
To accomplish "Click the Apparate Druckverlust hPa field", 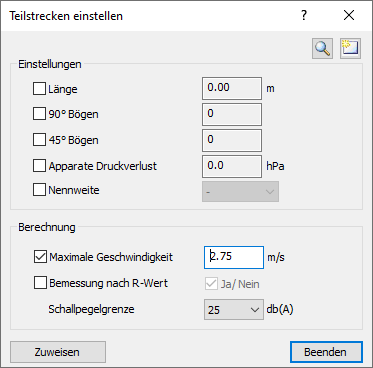I will [x=232, y=166].
